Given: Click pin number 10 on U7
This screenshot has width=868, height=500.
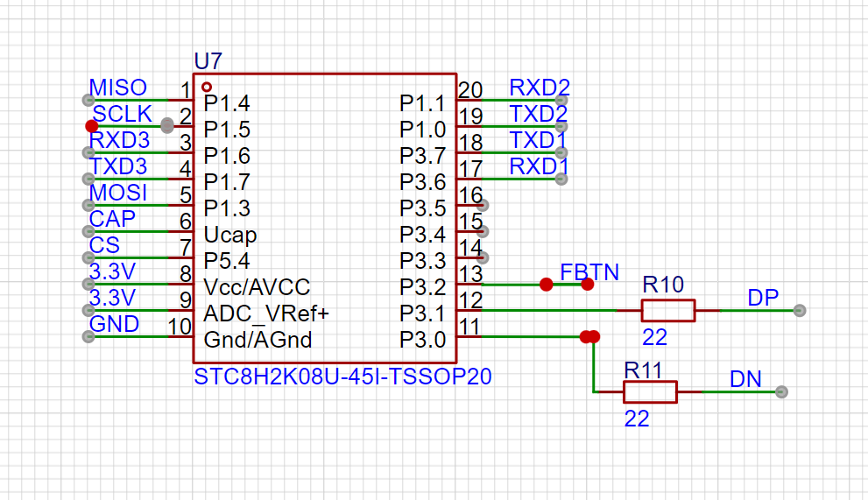Looking at the screenshot, I should point(180,327).
